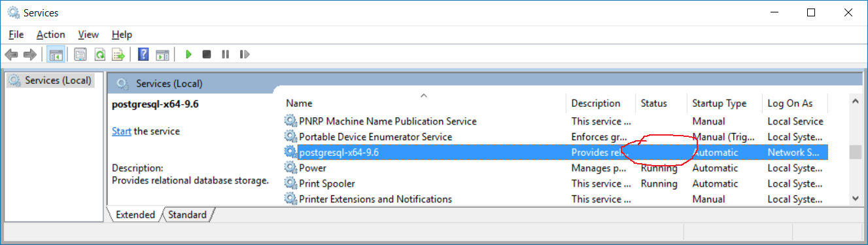
Task: Click the Services app icon in title bar
Action: point(13,12)
